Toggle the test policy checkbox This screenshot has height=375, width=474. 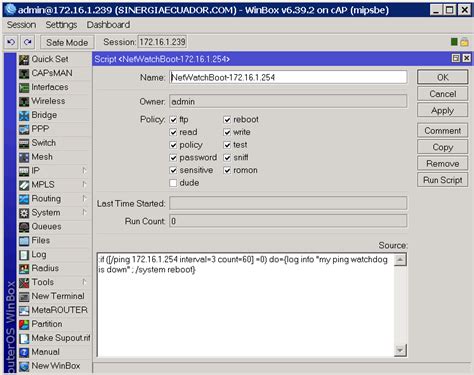click(x=227, y=145)
